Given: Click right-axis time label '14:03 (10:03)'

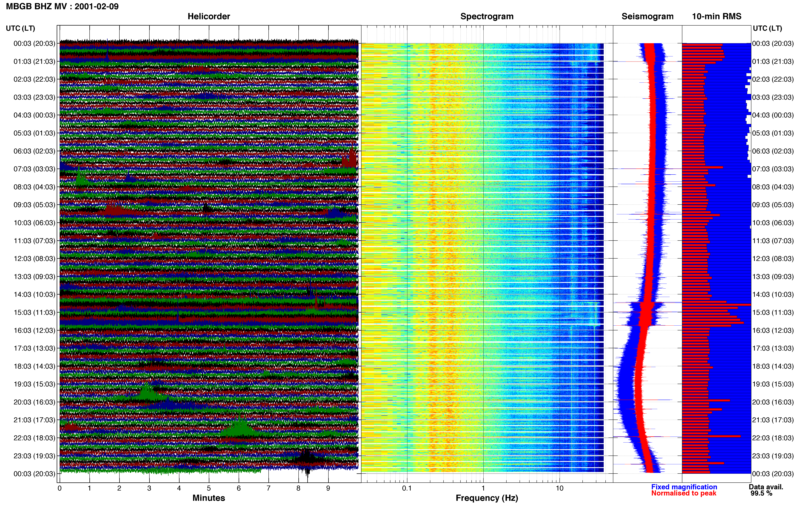Looking at the screenshot, I should point(773,295).
